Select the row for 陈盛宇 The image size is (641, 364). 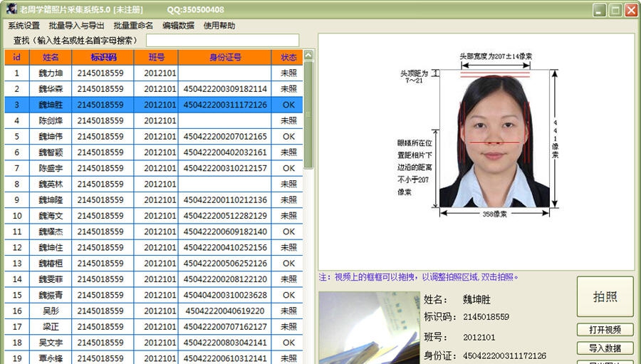coord(154,168)
